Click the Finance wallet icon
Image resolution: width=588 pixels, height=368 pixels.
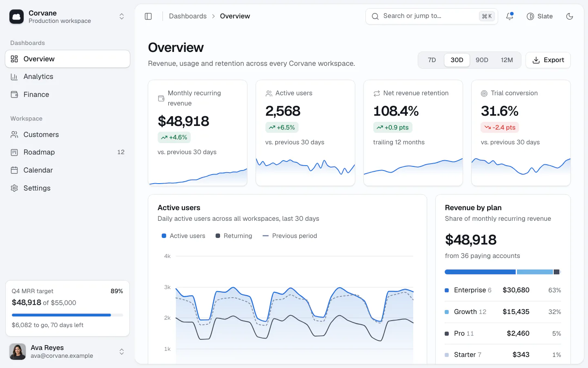[x=14, y=94]
